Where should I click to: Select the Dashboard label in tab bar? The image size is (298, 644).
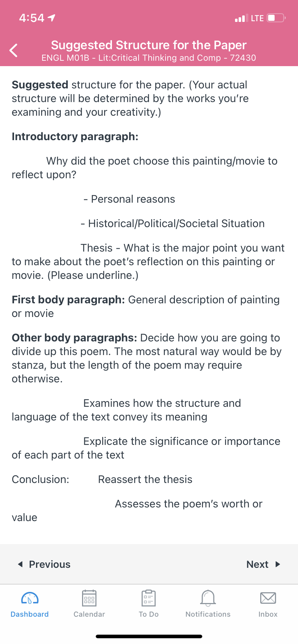tap(30, 614)
